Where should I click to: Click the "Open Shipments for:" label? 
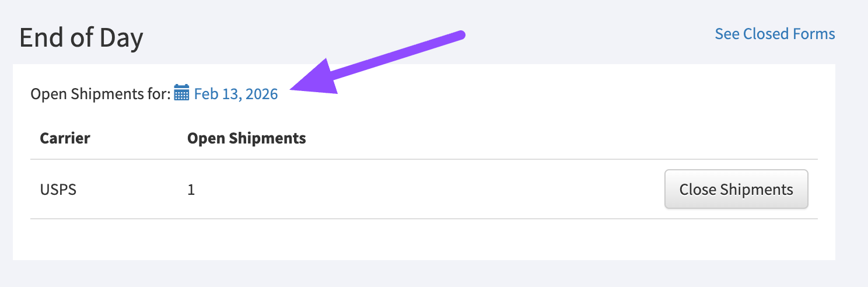[x=100, y=94]
